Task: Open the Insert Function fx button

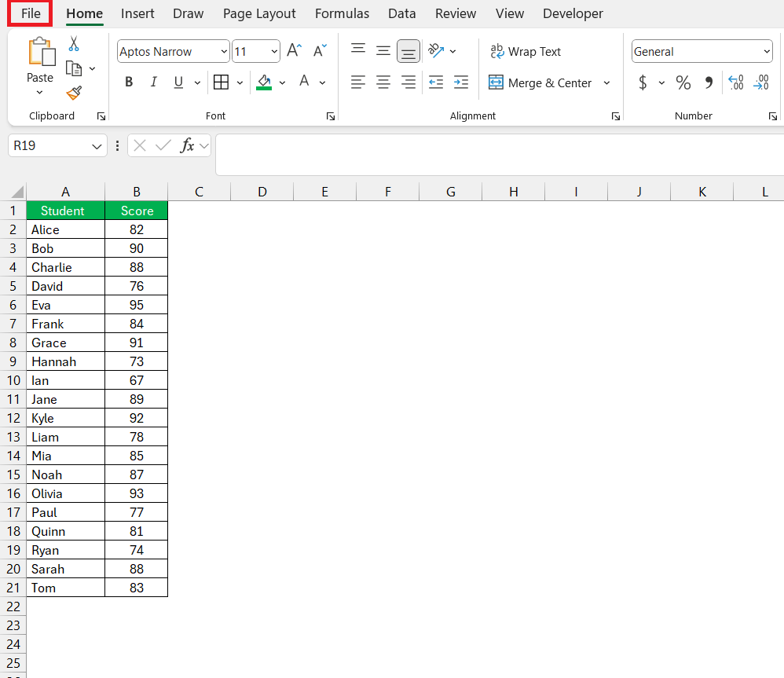Action: coord(188,145)
